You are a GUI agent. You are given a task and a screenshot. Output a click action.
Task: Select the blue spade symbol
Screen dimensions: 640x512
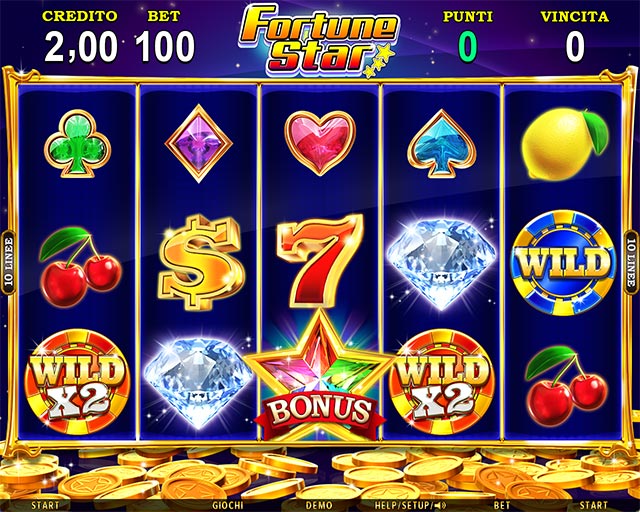coord(442,143)
